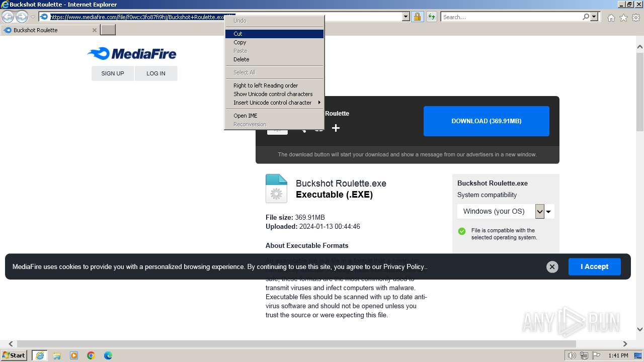The height and width of the screenshot is (362, 644).
Task: Open the Tools gear icon
Action: pyautogui.click(x=636, y=18)
